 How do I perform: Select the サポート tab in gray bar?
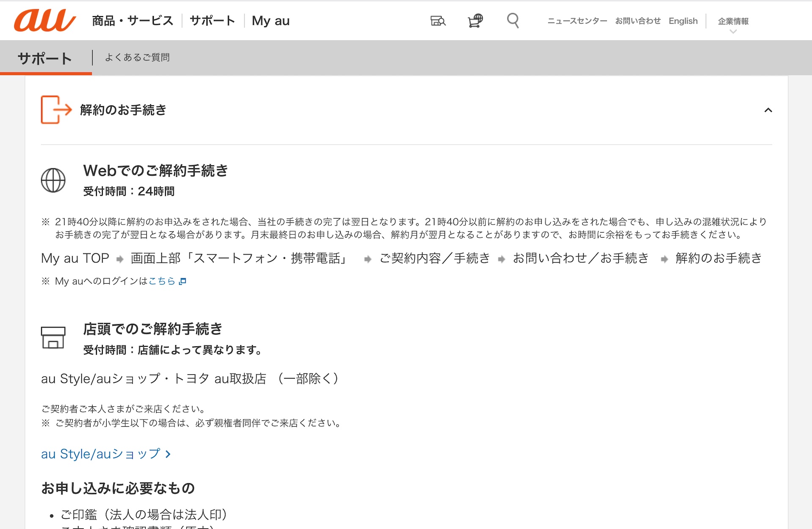pos(45,58)
